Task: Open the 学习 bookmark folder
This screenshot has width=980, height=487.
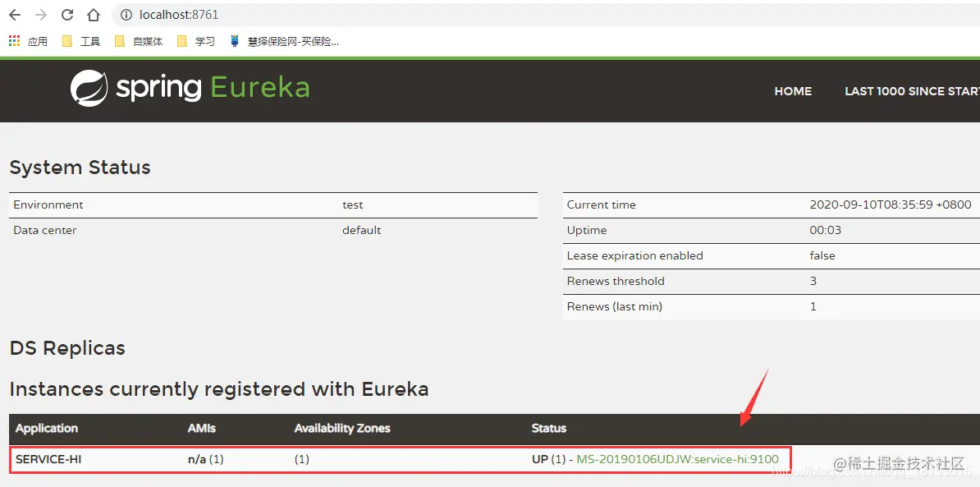Action: (195, 41)
